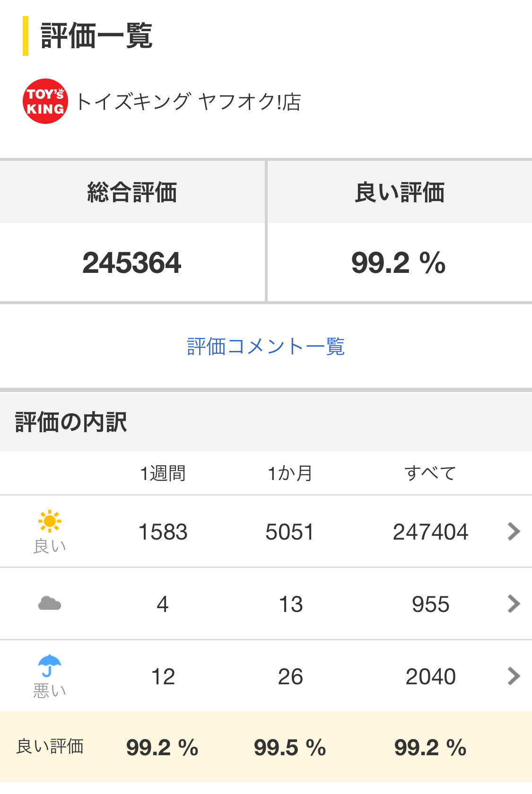Open トイズキング ヤフオク!店 store name
This screenshot has width=532, height=794.
188,102
